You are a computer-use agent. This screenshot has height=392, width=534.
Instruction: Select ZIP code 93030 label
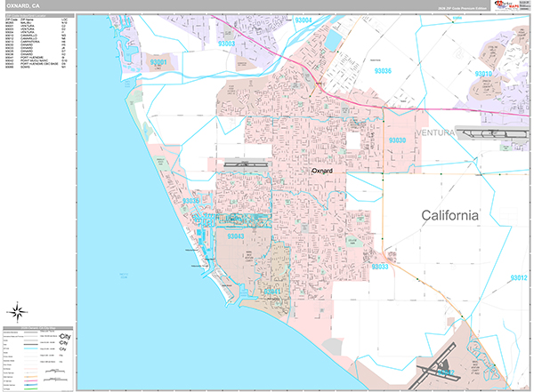click(397, 140)
